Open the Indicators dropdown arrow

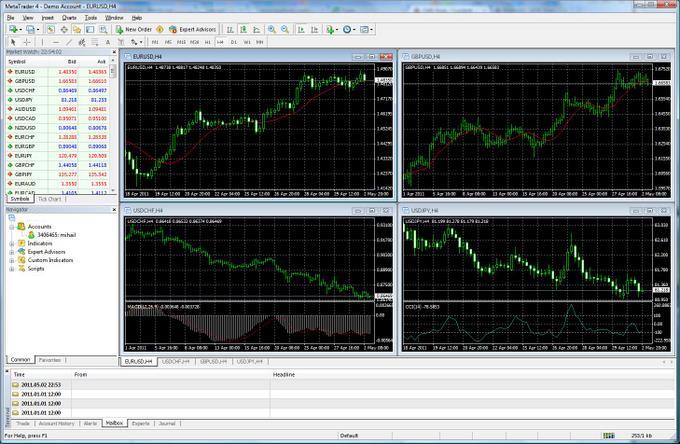[x=337, y=29]
